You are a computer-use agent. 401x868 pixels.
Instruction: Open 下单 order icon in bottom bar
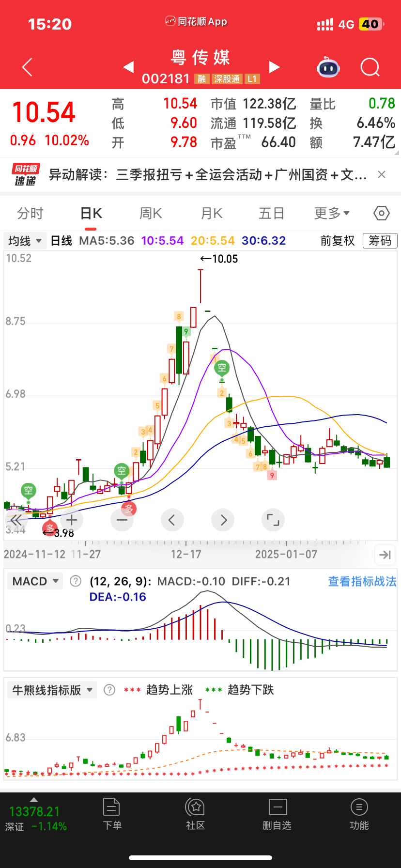coord(112,813)
